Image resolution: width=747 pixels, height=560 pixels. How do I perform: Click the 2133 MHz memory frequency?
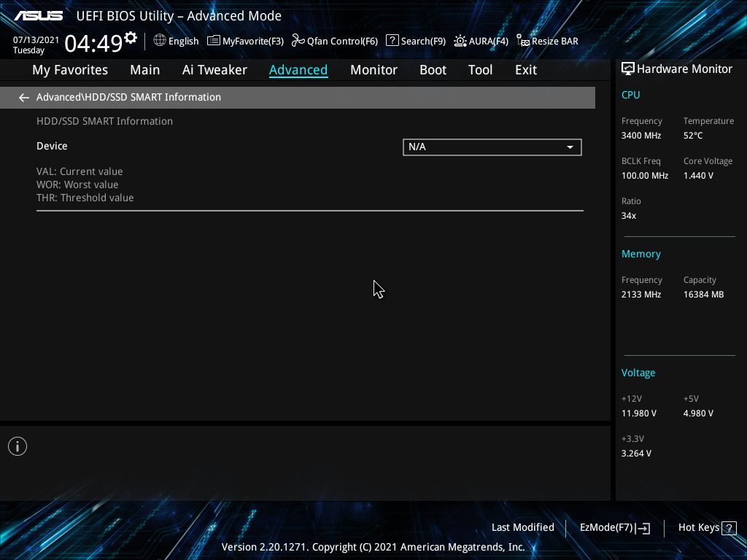[641, 295]
